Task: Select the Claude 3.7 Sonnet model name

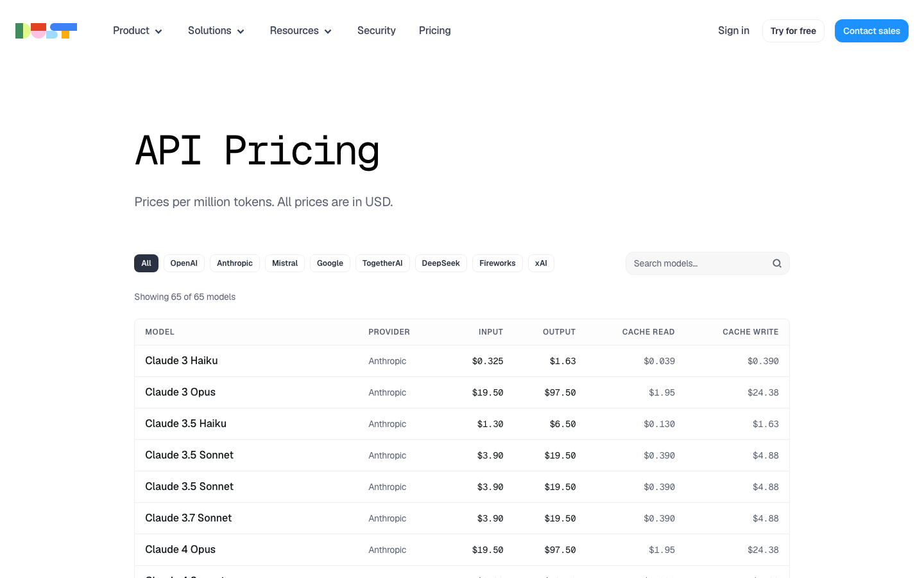Action: tap(189, 518)
